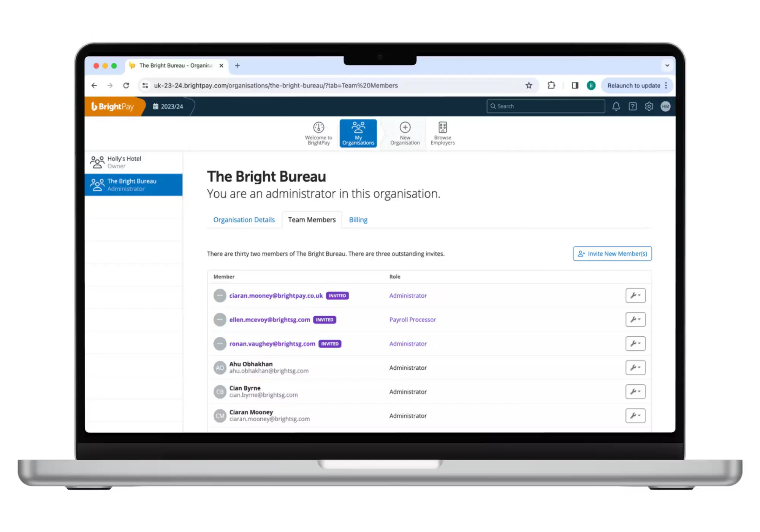Close The Bright Bureau browser tab
This screenshot has width=760, height=532.
tap(221, 65)
